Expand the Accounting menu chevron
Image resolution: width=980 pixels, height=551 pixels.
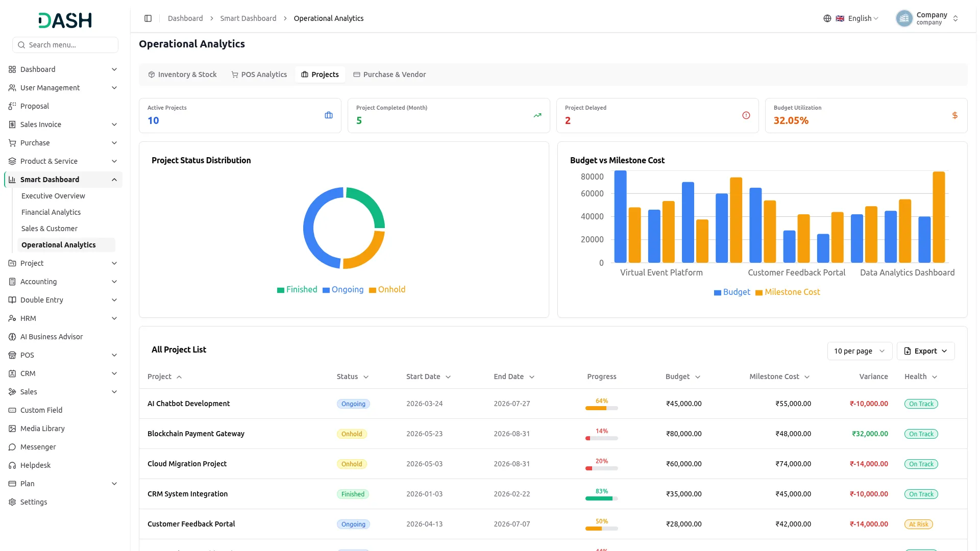coord(114,282)
